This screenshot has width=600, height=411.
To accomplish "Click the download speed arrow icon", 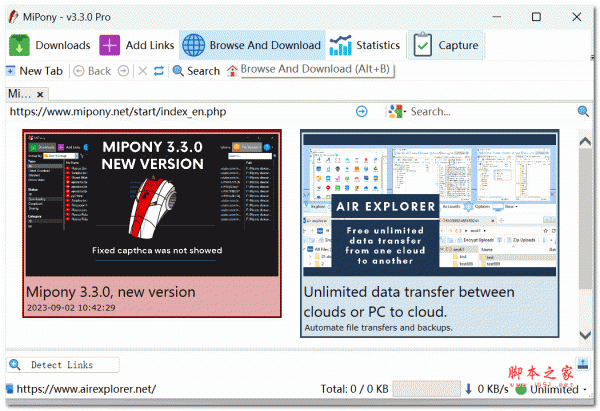I will [x=468, y=389].
